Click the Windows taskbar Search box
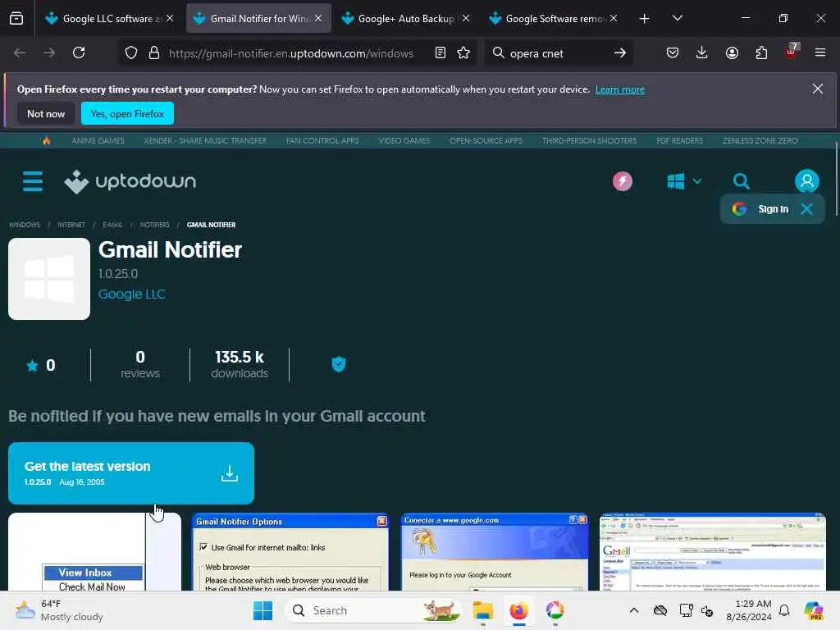840x630 pixels. tap(373, 610)
